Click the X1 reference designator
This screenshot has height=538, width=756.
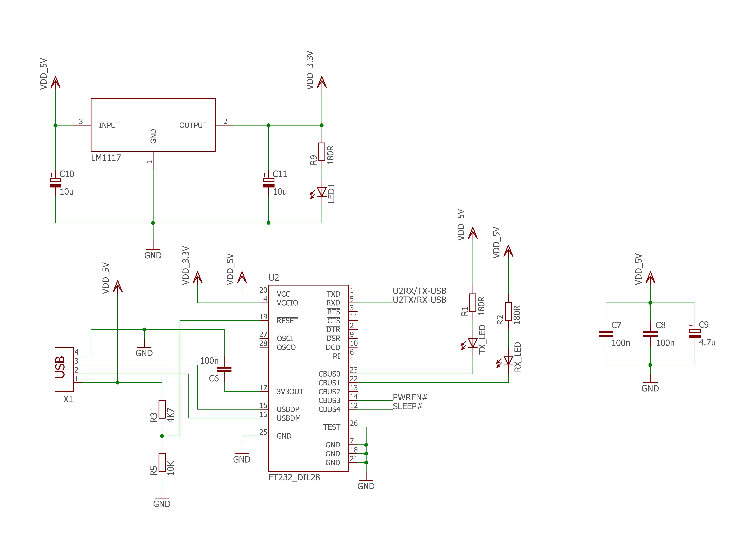68,399
